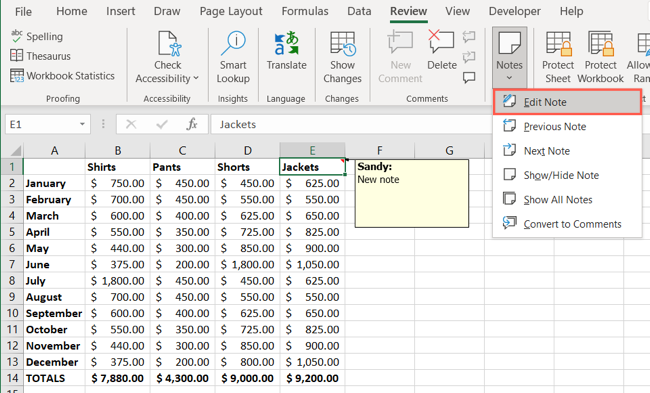Select column A header
This screenshot has height=393, width=650.
(54, 150)
